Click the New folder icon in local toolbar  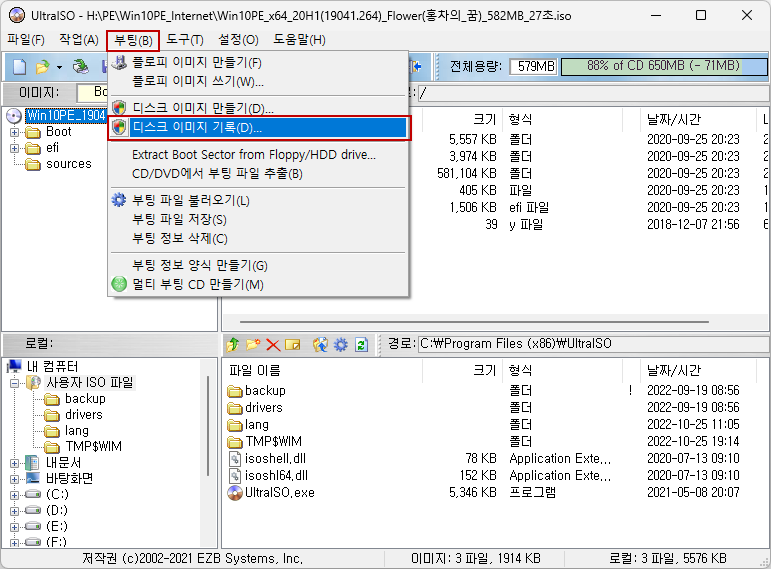coord(253,345)
